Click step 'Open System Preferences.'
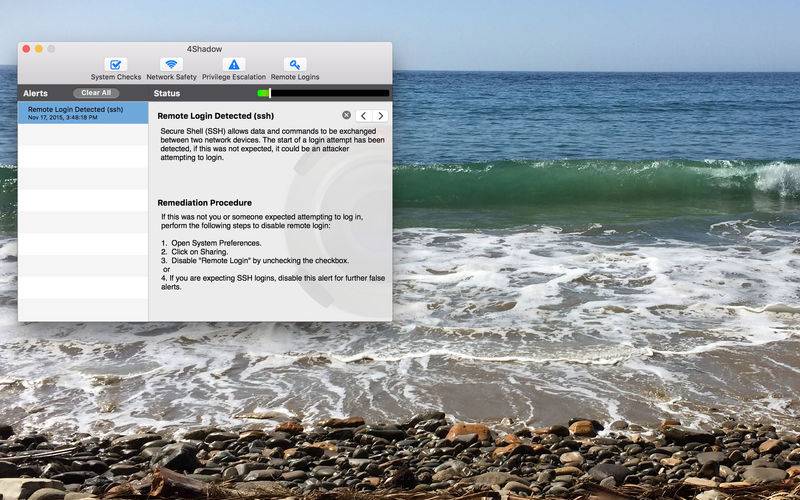 click(x=216, y=243)
